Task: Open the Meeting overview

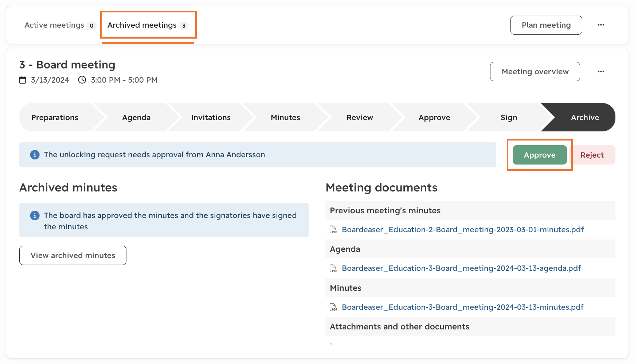Action: [x=535, y=72]
